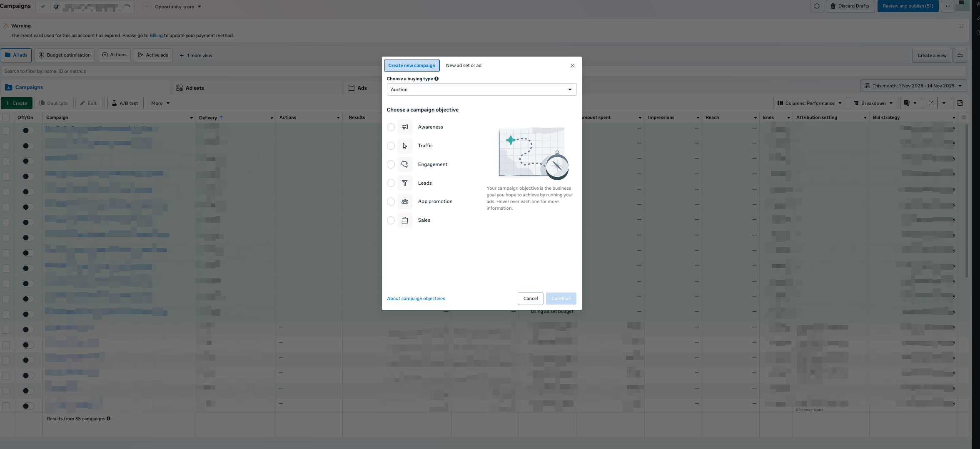This screenshot has height=449, width=980.
Task: Click the Engagement chat bubble icon
Action: point(404,164)
